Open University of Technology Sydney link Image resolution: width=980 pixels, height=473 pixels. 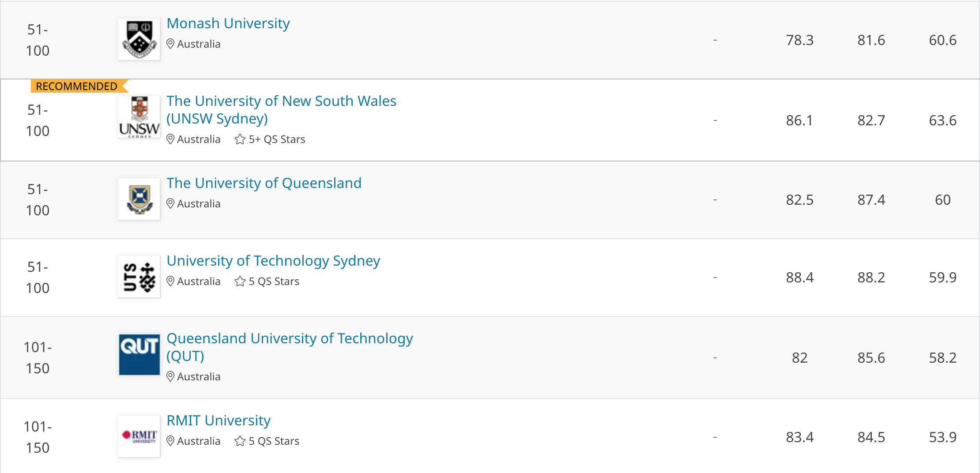pos(273,261)
